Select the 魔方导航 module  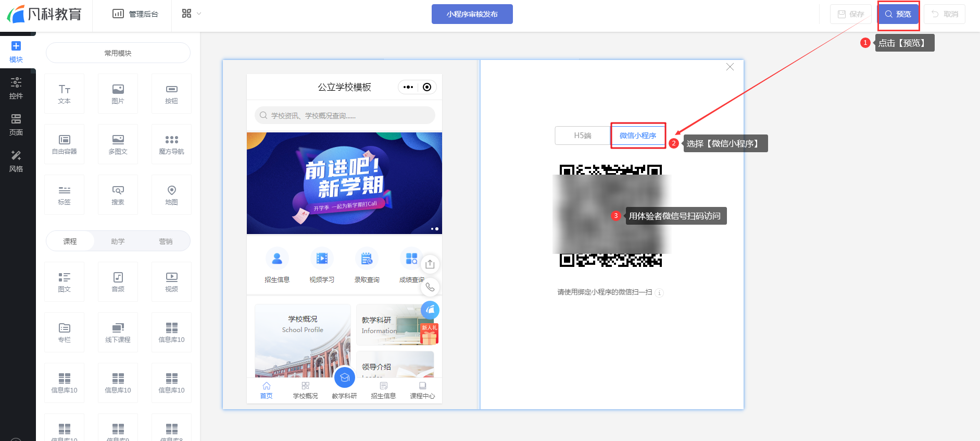click(171, 144)
